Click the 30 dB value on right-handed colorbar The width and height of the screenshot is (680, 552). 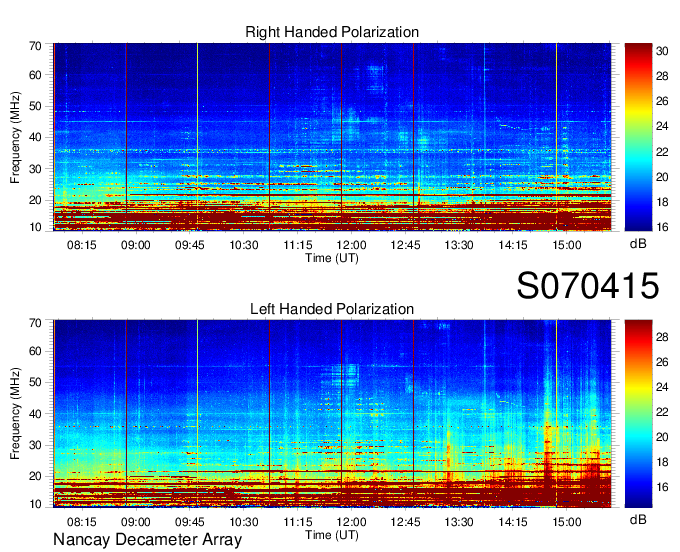(x=662, y=51)
